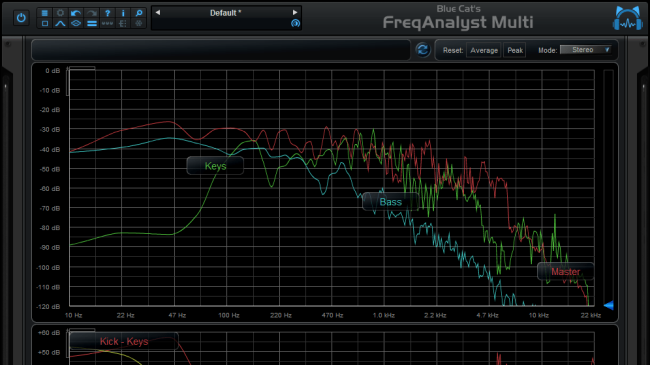This screenshot has width=650, height=365.
Task: Click the '-60 dB' axis label
Action: click(50, 189)
